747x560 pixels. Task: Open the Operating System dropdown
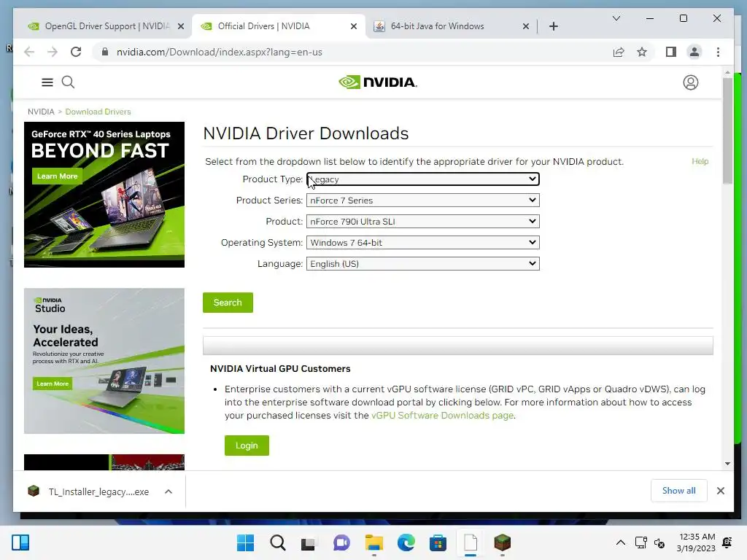click(x=422, y=242)
